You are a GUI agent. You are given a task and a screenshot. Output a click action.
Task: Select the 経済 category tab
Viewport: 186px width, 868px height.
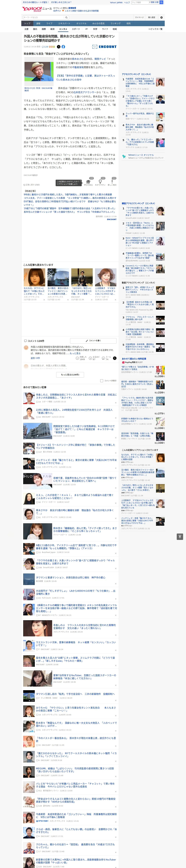click(52, 29)
